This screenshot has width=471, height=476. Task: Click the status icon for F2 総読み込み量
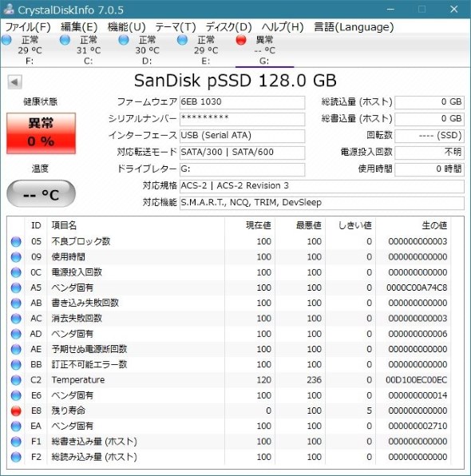click(x=16, y=457)
